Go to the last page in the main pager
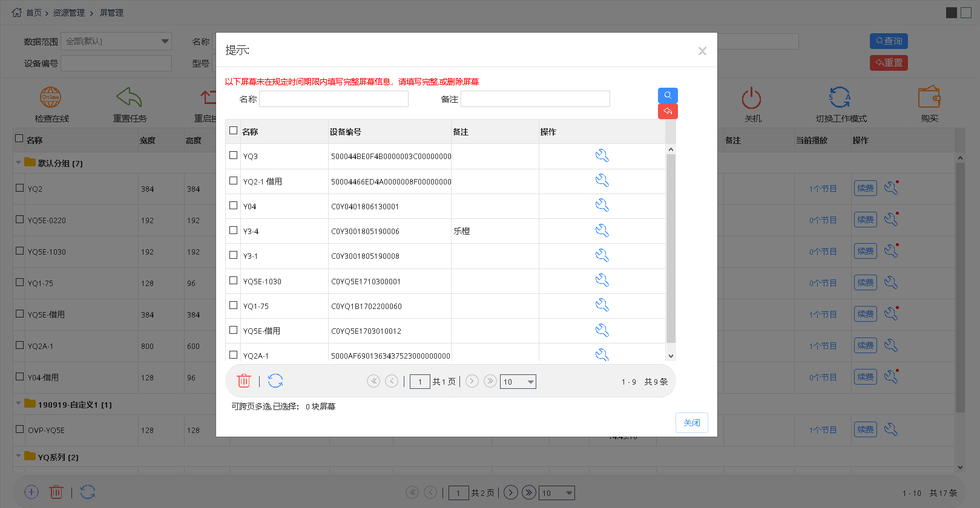Viewport: 980px width, 508px height. click(x=529, y=492)
